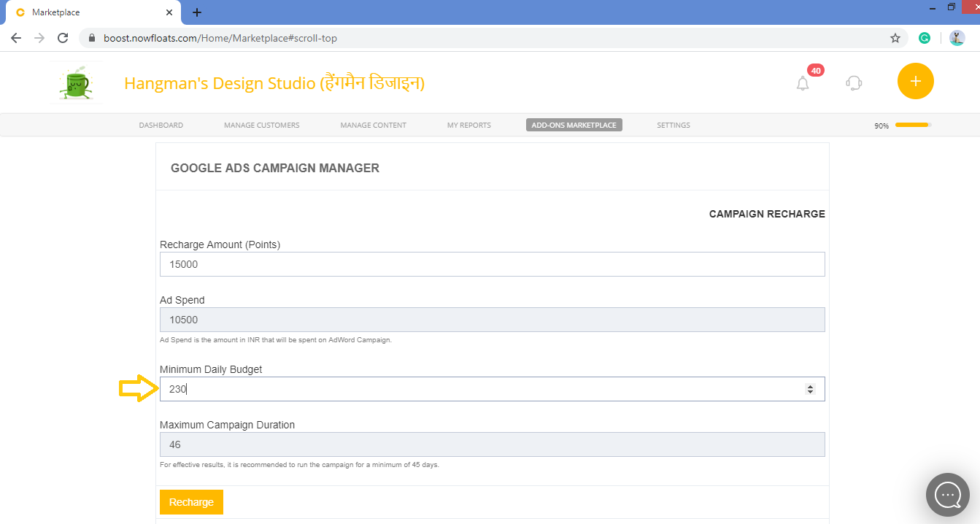Click the Recharge Amount field

coord(493,264)
